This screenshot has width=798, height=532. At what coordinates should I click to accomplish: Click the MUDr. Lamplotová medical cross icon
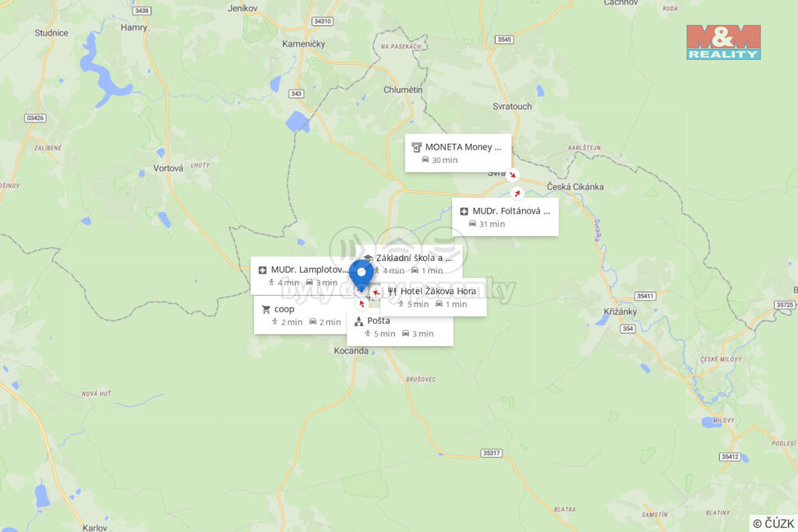pos(263,270)
